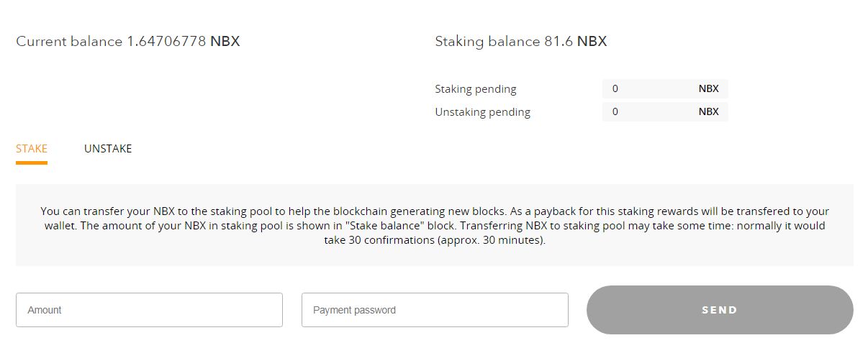Click the Amount input field
868x343 pixels.
(x=149, y=310)
